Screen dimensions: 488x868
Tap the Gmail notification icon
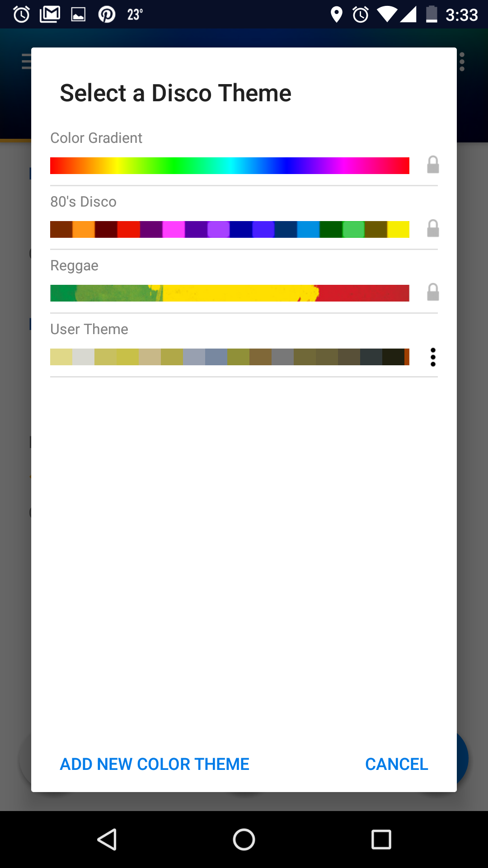50,14
